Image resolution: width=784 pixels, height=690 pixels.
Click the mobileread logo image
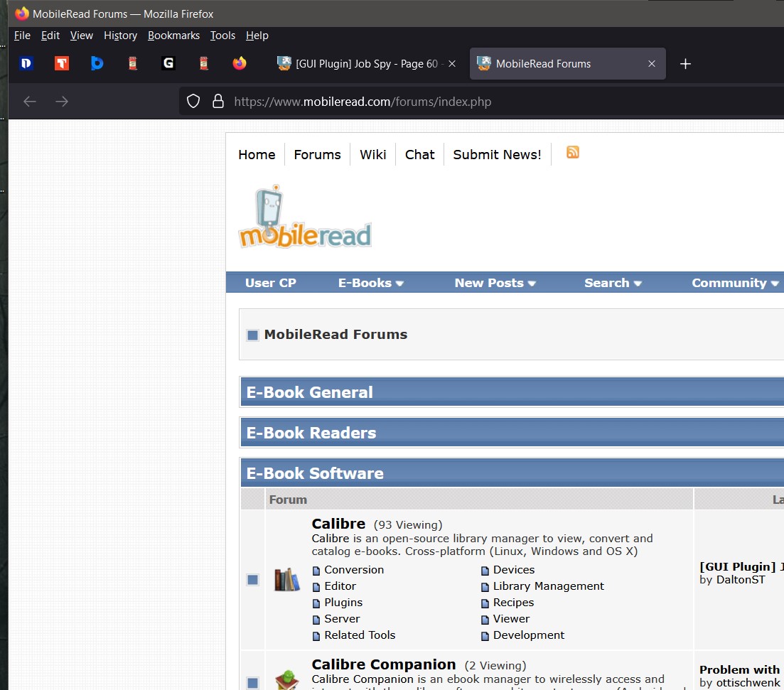(x=305, y=217)
